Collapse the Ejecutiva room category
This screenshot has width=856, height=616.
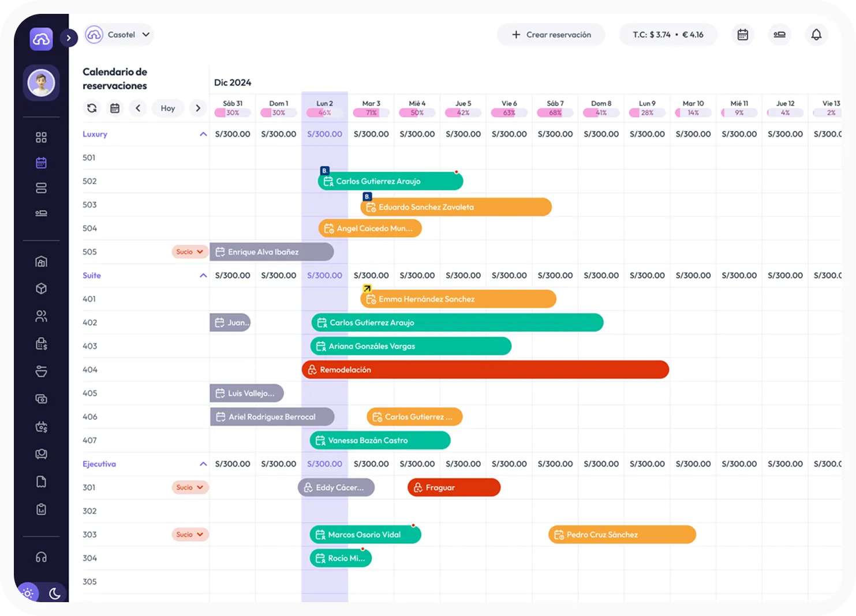(203, 464)
